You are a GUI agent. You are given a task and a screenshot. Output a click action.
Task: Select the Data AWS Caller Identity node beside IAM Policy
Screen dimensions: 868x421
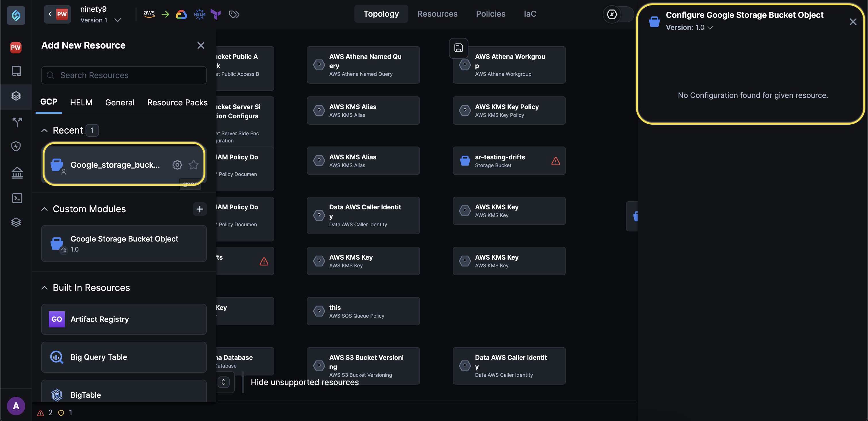[x=363, y=215]
